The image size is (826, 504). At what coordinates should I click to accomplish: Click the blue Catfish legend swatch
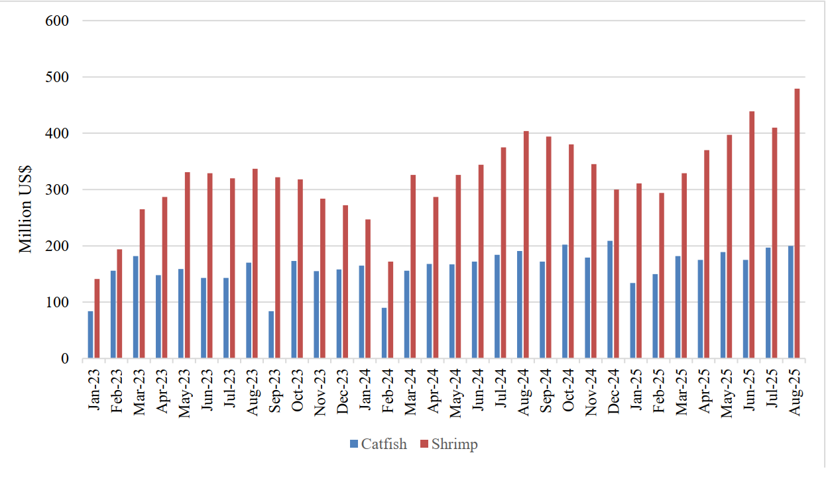click(353, 444)
